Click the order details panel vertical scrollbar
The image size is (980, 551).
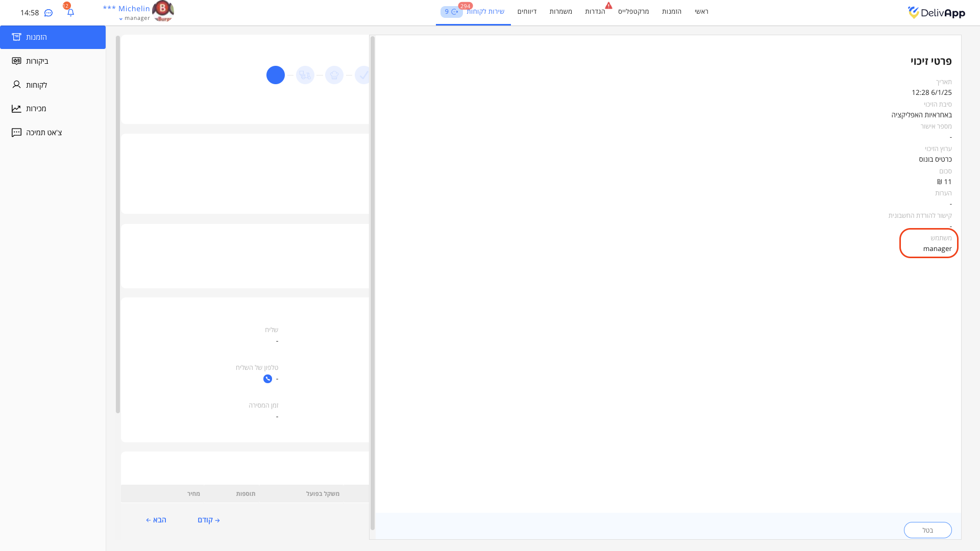coord(118,224)
